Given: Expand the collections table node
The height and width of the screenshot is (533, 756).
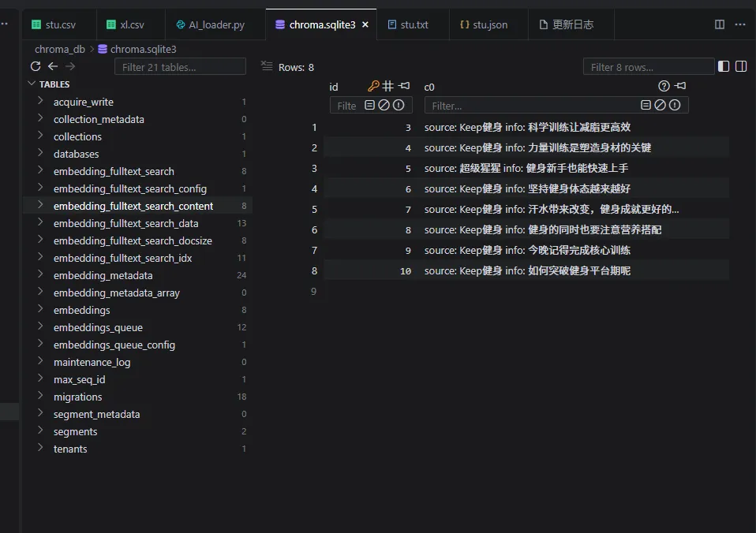Looking at the screenshot, I should pos(40,136).
